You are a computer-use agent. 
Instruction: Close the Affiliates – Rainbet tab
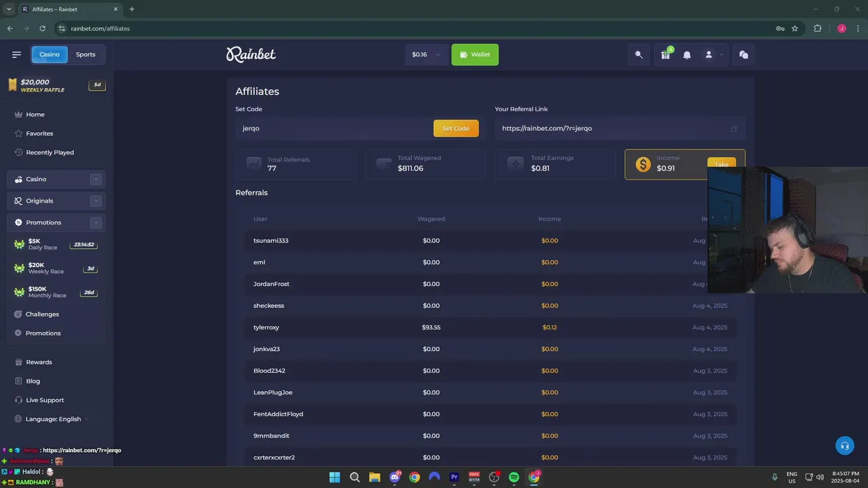point(115,9)
